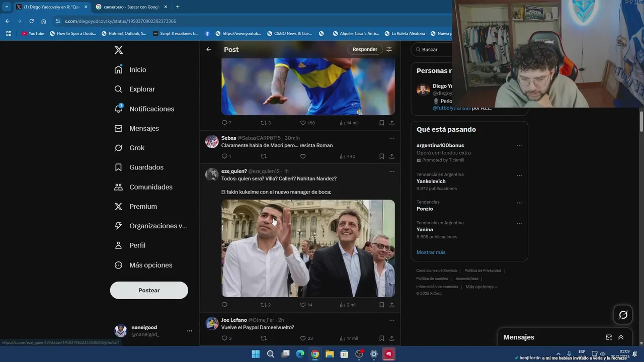
Task: View stats of 14 mil views post
Action: coord(349,123)
